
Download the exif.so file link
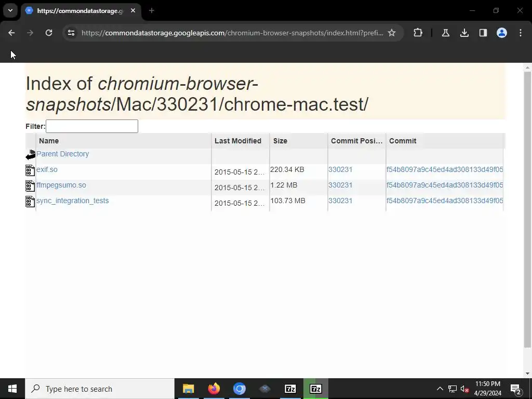tap(47, 169)
